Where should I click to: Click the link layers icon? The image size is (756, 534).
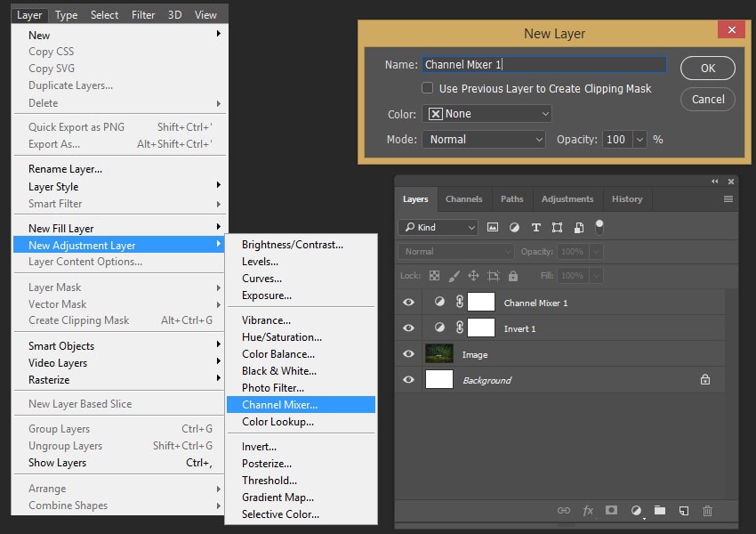[x=564, y=510]
